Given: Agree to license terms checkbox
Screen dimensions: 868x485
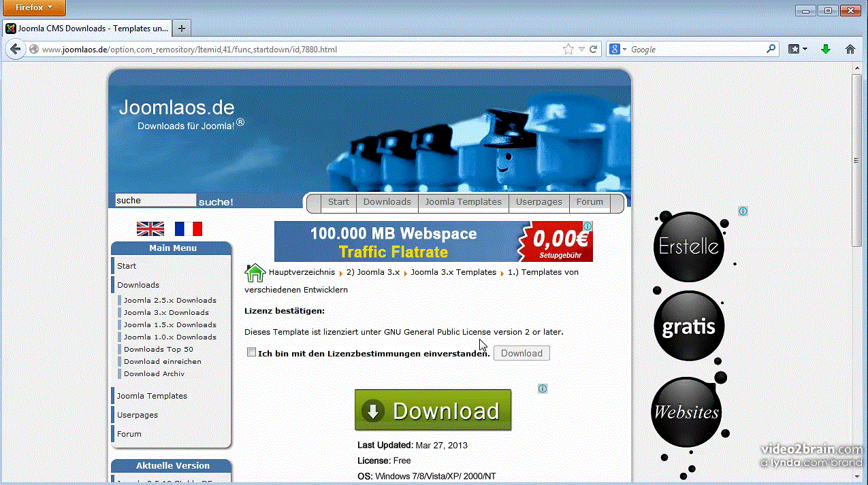Looking at the screenshot, I should pos(251,352).
